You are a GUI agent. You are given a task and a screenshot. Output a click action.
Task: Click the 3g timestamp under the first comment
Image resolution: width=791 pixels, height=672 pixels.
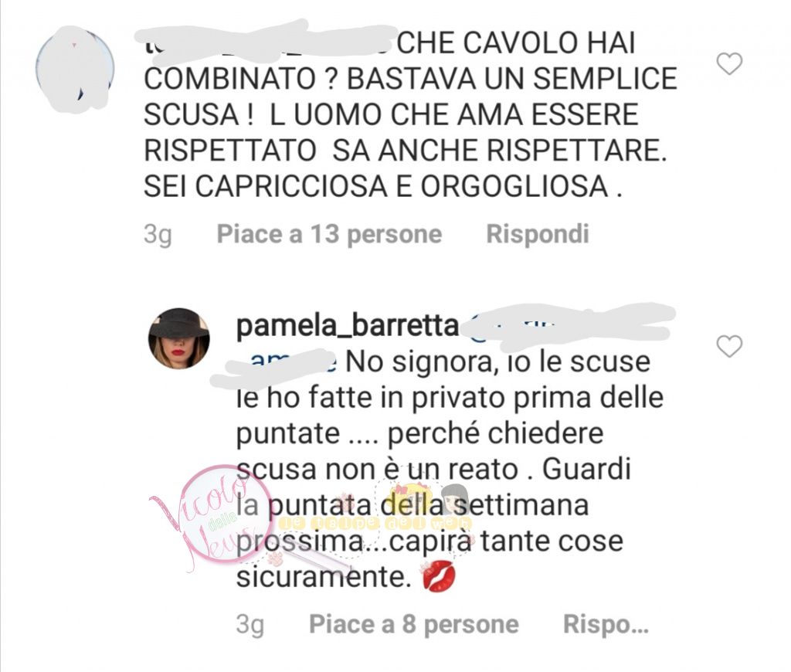[158, 235]
